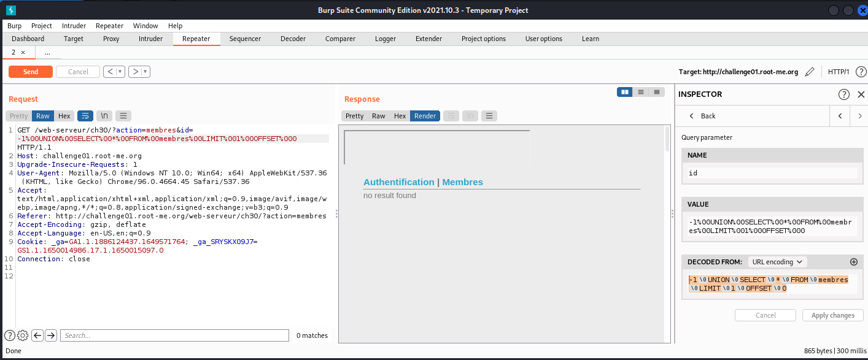The image size is (868, 360).
Task: Select combined tabbed layout icon
Action: pos(657,92)
